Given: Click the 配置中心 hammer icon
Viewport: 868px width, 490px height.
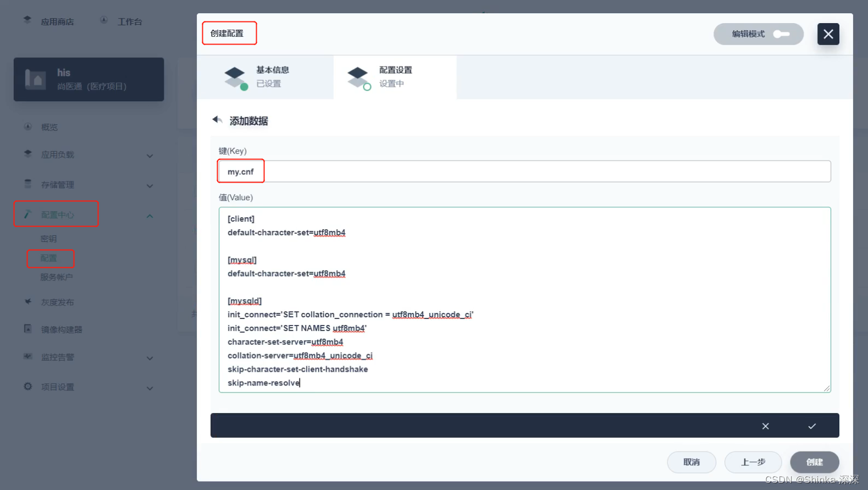Looking at the screenshot, I should pos(27,214).
